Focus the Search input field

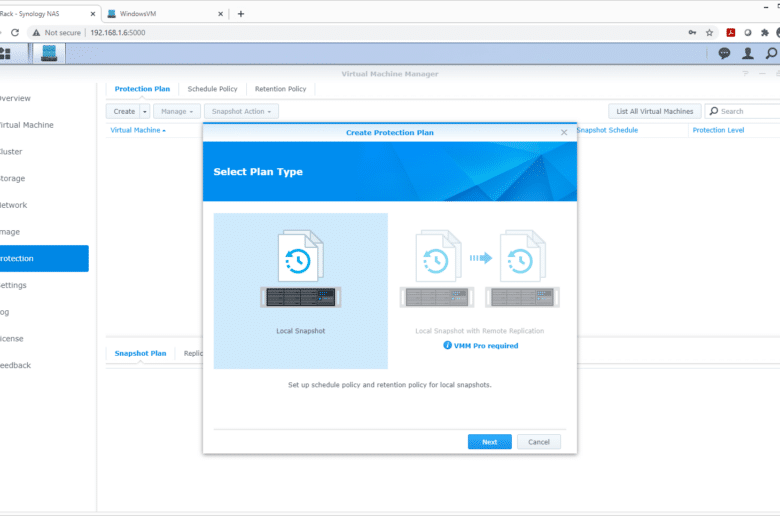click(742, 111)
